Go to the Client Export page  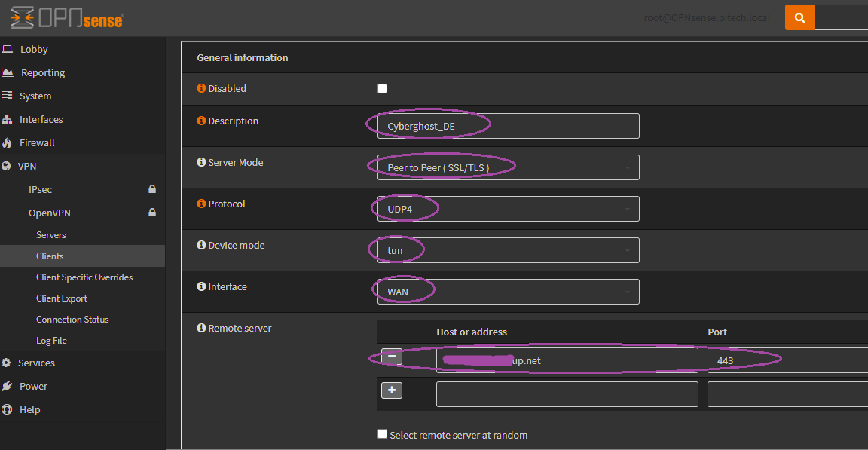tap(62, 298)
